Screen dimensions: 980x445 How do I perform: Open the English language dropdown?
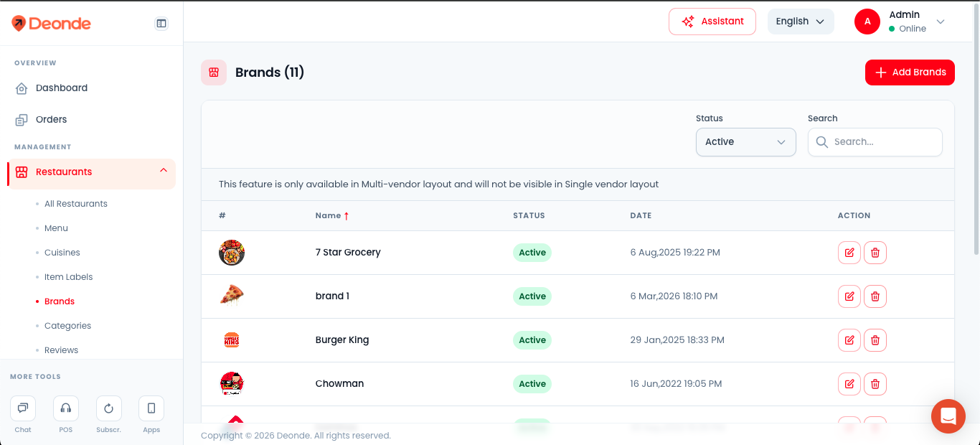(801, 22)
